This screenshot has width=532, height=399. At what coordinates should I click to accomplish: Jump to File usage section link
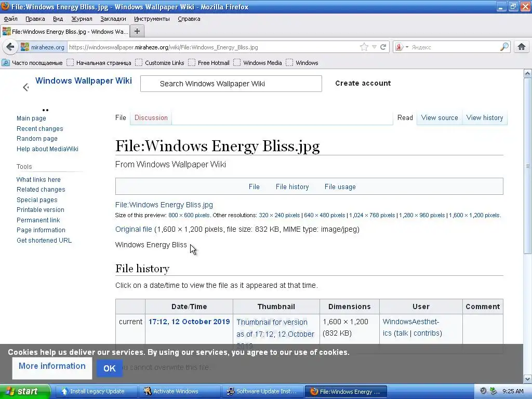[340, 187]
